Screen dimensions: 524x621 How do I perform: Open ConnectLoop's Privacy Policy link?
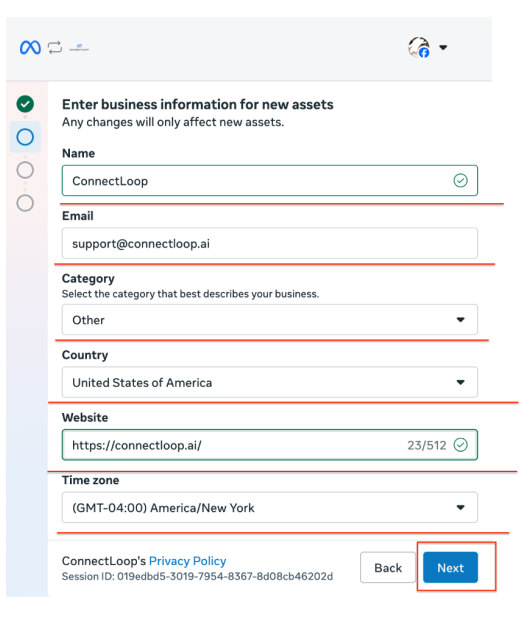(x=187, y=561)
